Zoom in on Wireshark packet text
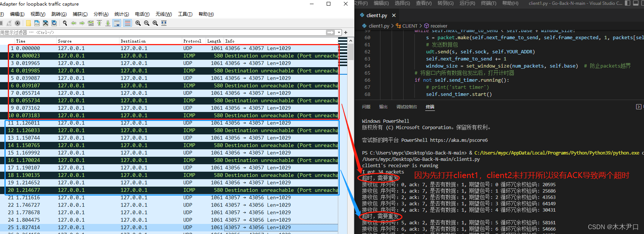Image resolution: width=644 pixels, height=234 pixels. pyautogui.click(x=138, y=23)
